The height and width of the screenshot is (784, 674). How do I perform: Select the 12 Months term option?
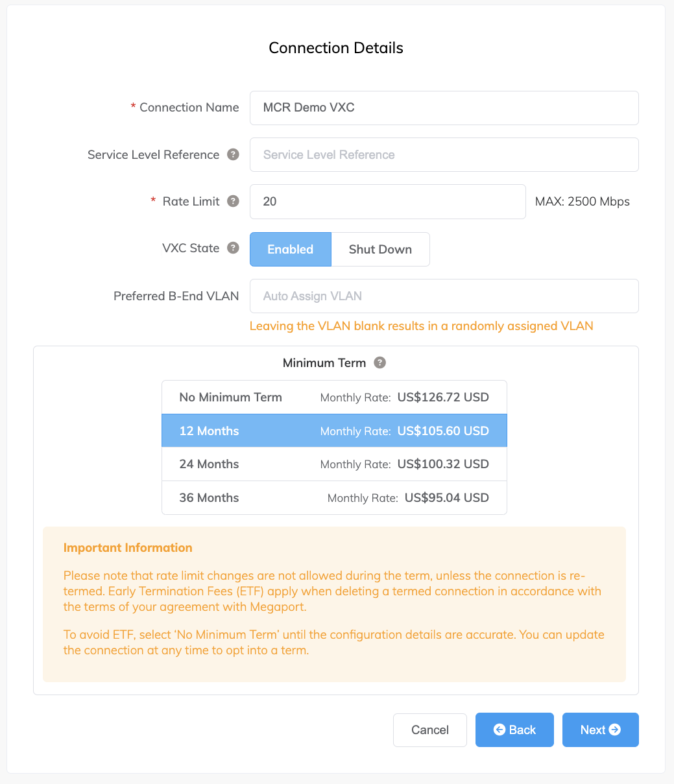334,431
